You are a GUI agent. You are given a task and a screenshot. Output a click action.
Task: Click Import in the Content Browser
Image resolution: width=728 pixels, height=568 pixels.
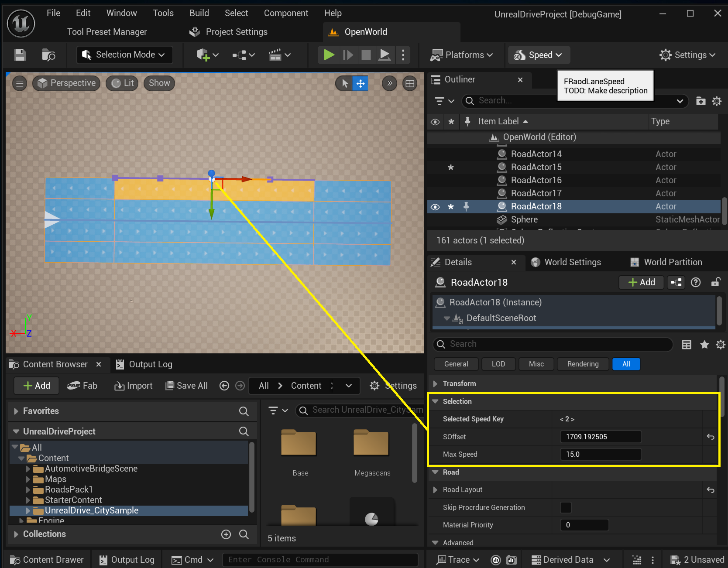point(134,386)
